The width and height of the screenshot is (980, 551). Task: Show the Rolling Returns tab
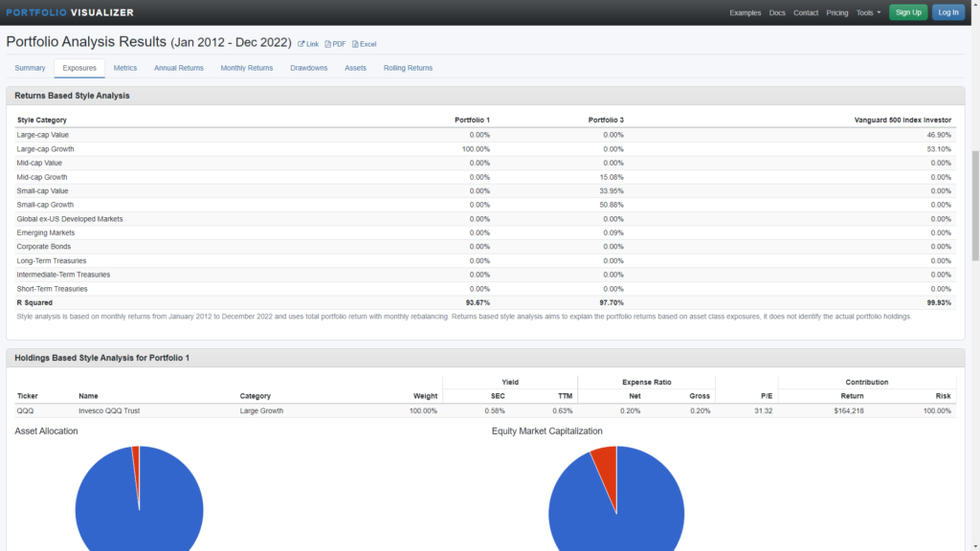click(408, 68)
